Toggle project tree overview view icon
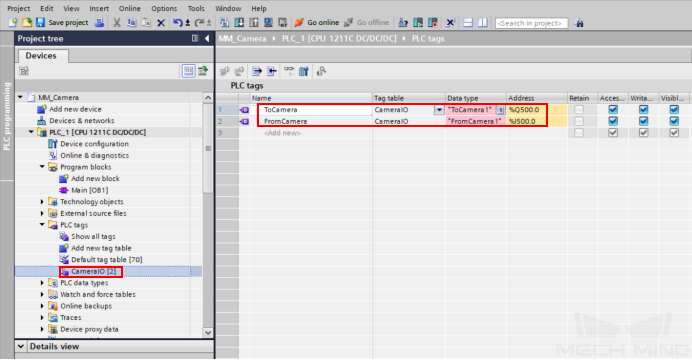 coord(188,71)
